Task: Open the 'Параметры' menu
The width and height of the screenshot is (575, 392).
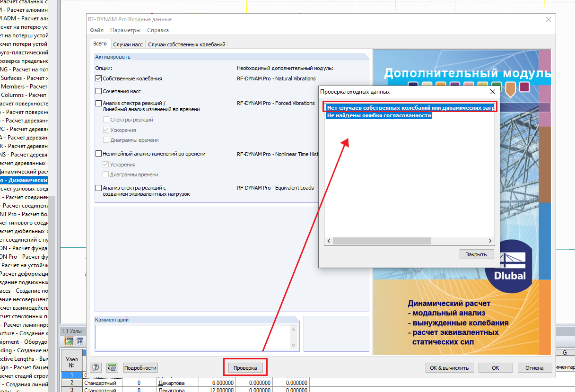Action: [x=125, y=30]
